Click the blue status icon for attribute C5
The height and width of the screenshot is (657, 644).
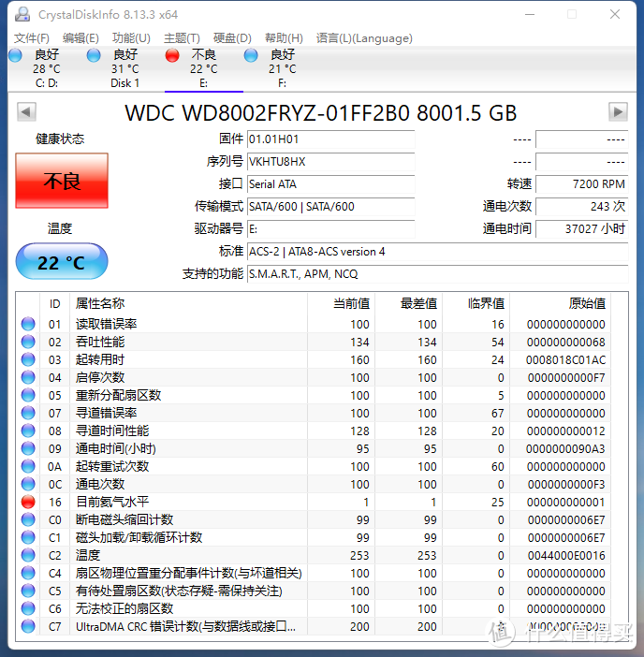tap(28, 591)
